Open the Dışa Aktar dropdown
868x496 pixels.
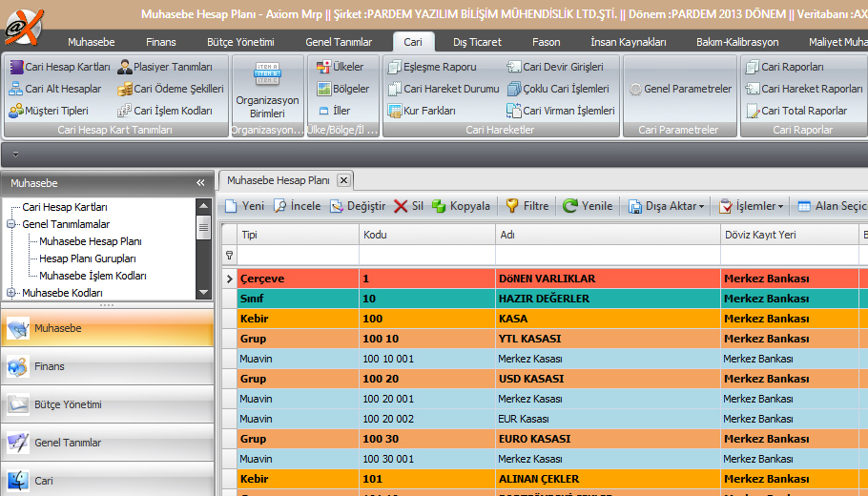666,206
